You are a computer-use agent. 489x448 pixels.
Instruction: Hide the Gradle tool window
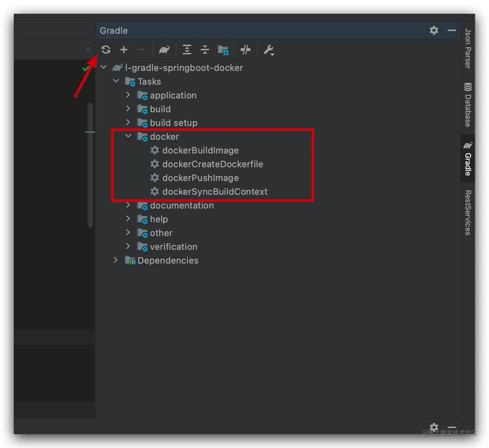click(452, 30)
